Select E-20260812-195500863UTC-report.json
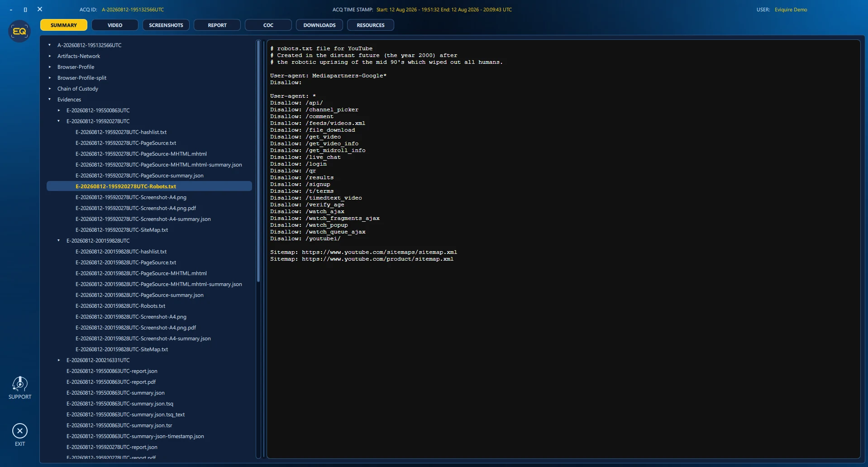 click(112, 371)
